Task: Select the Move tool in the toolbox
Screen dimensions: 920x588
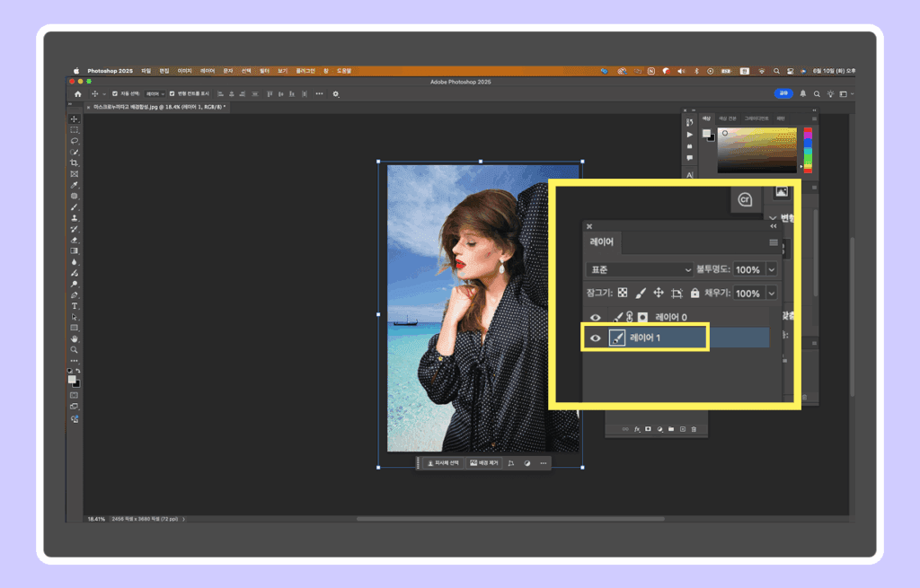Action: pos(74,119)
